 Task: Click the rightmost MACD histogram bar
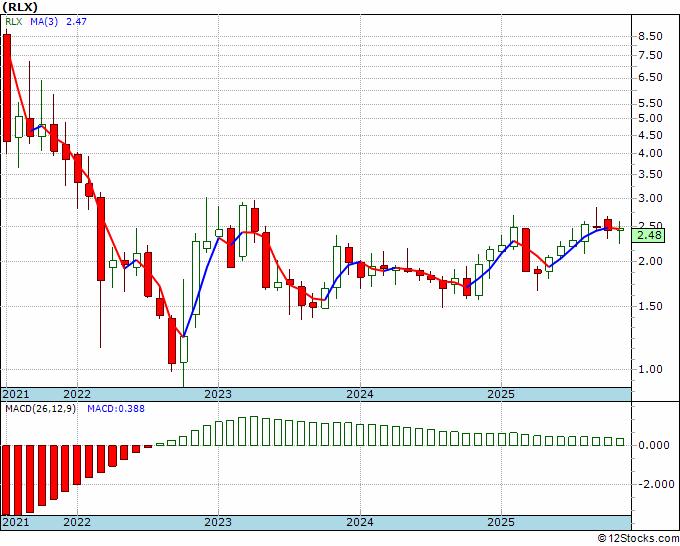[620, 442]
